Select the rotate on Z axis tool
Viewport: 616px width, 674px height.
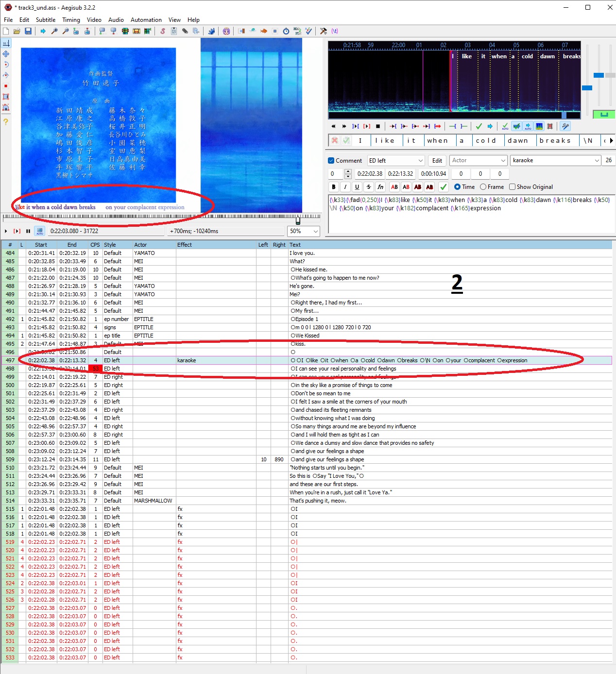coord(6,65)
